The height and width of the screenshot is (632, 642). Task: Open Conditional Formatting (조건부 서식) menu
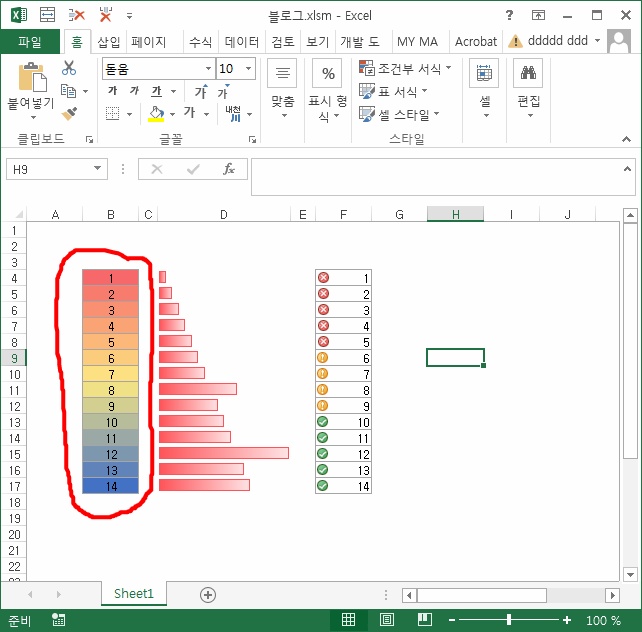point(405,68)
